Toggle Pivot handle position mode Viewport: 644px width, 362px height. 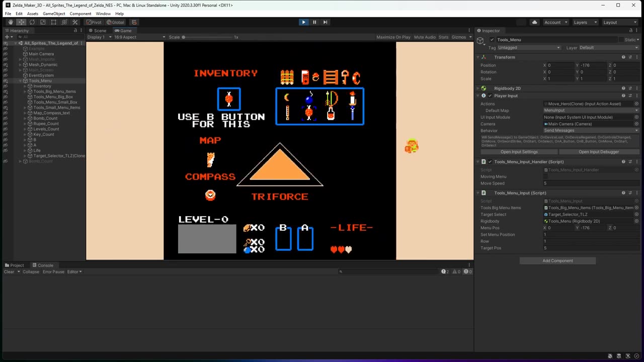(x=94, y=22)
